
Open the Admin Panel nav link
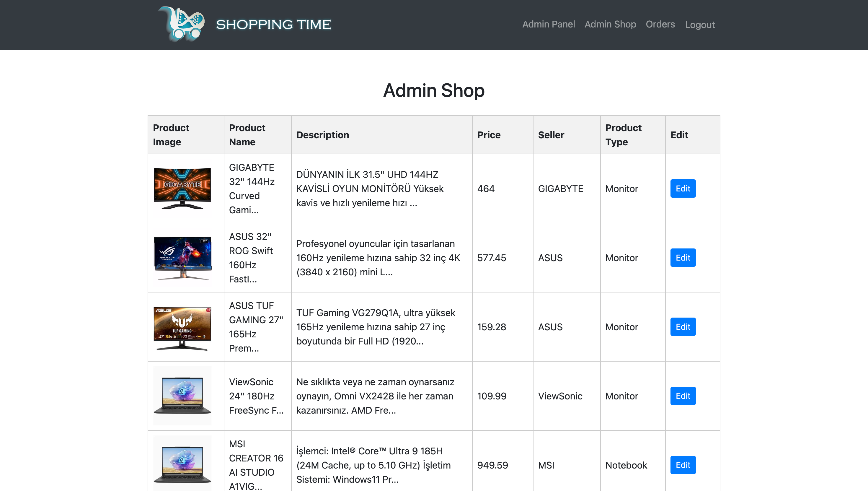[x=548, y=24]
